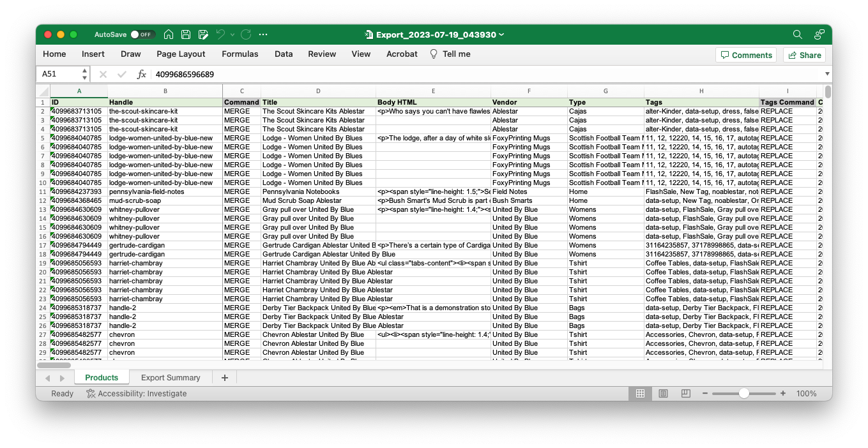The height and width of the screenshot is (448, 868).
Task: Click the Handle column header cell
Action: tap(165, 102)
